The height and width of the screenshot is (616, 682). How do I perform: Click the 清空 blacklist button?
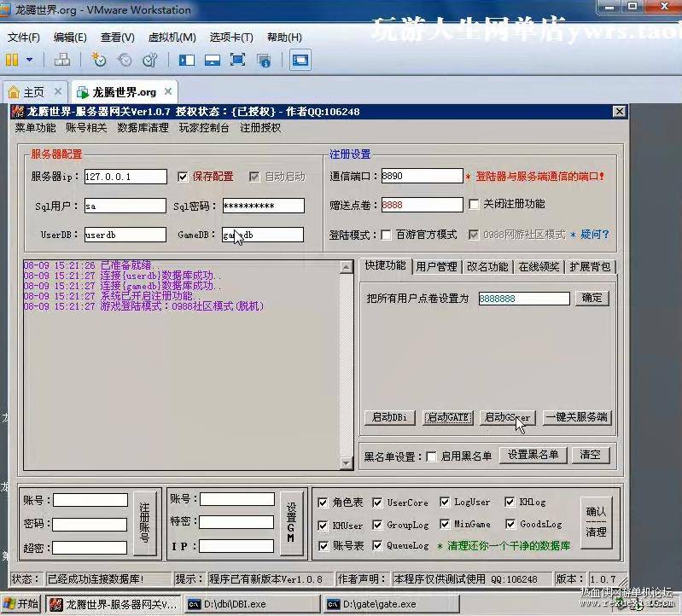pos(590,455)
